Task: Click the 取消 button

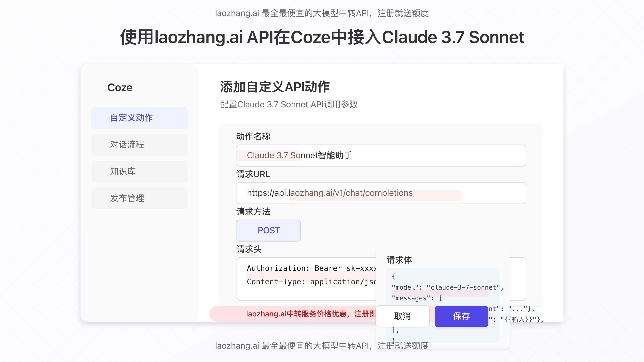Action: click(402, 316)
